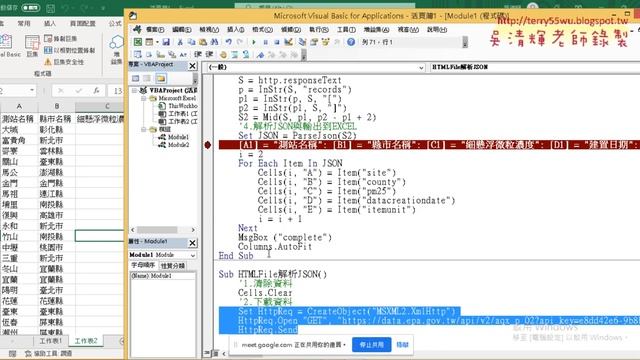
Task: Open Properties Window icon in VBA toolbar
Action: tap(314, 42)
